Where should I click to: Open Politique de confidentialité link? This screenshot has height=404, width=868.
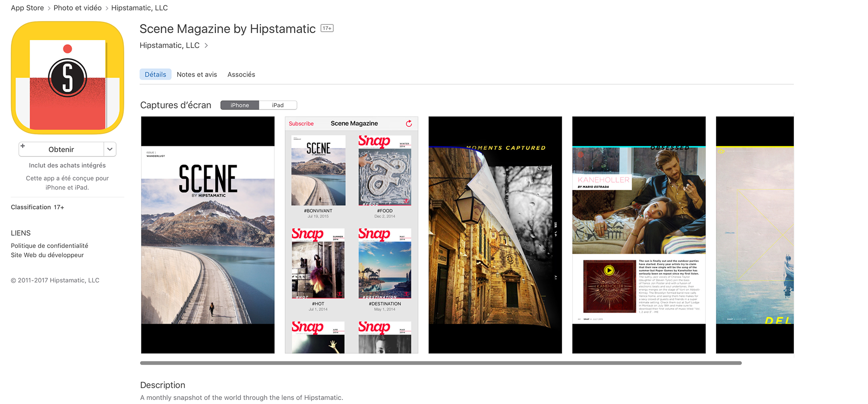pos(50,246)
